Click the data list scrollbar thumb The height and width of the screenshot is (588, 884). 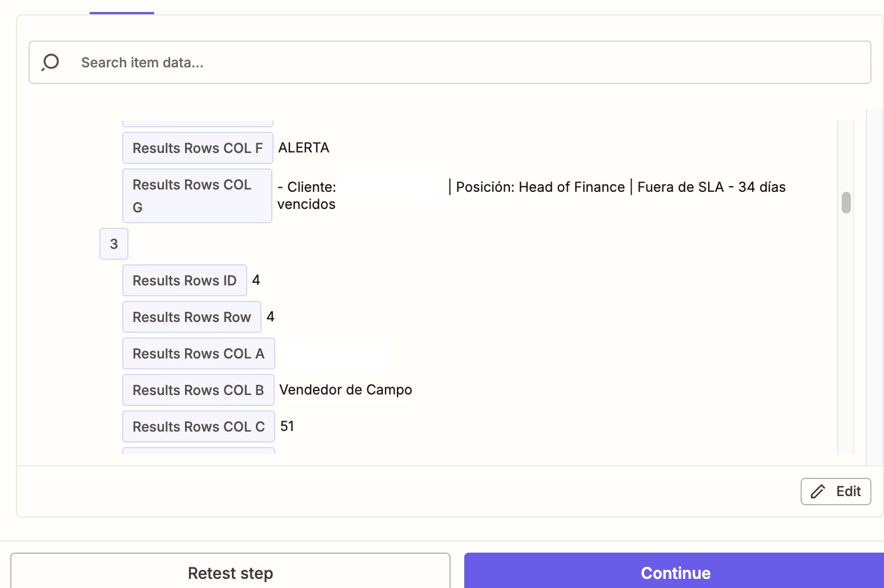click(846, 203)
